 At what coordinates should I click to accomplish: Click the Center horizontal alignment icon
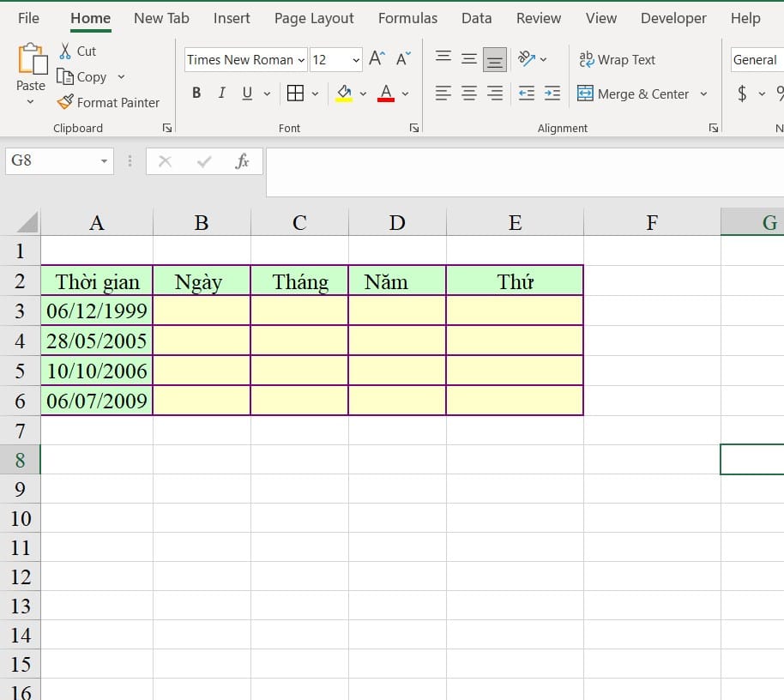(469, 94)
